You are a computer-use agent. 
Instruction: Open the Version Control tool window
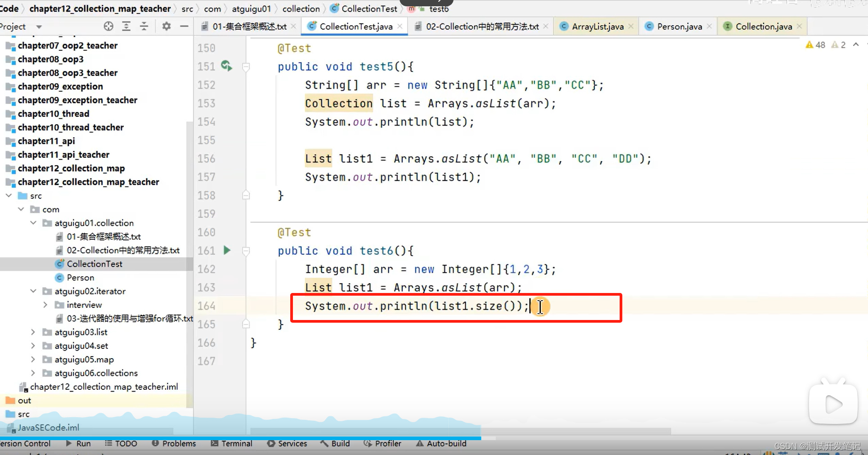coord(25,443)
